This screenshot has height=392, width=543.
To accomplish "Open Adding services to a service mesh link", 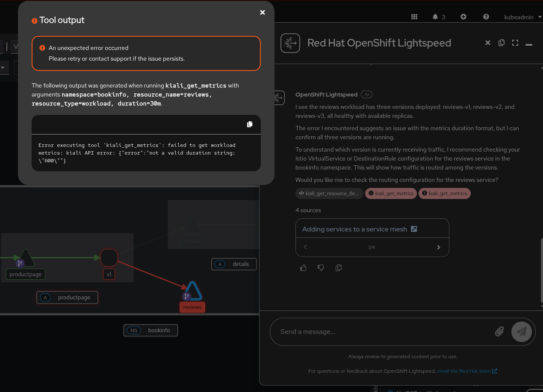I will (x=359, y=229).
